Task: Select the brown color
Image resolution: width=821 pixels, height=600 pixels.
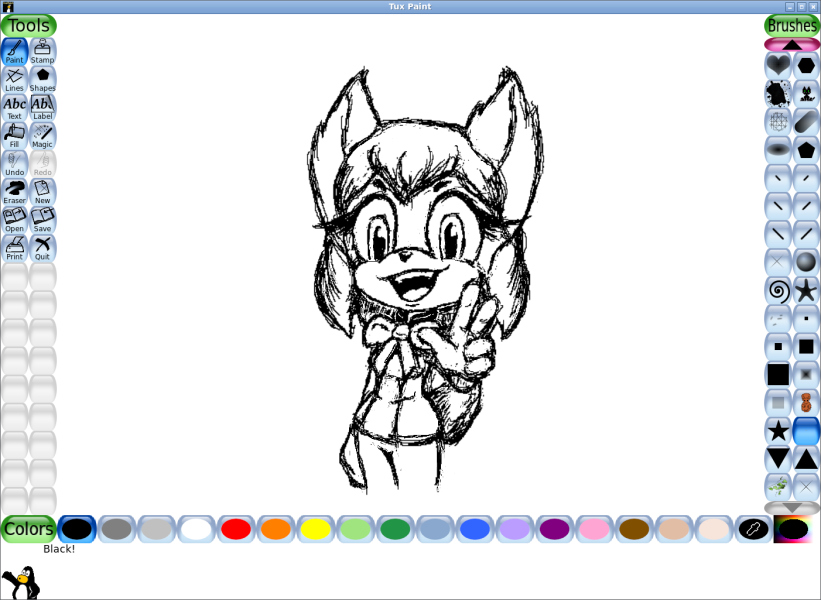Action: [634, 529]
